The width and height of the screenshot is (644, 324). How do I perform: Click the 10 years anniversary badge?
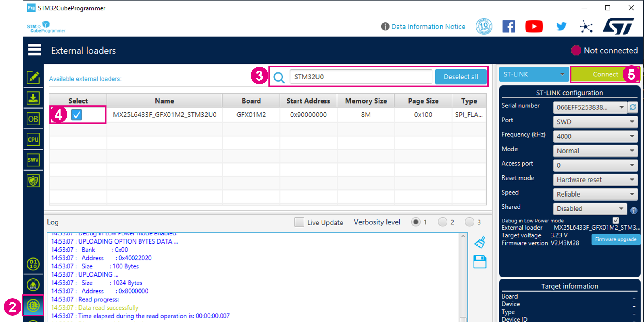(484, 27)
